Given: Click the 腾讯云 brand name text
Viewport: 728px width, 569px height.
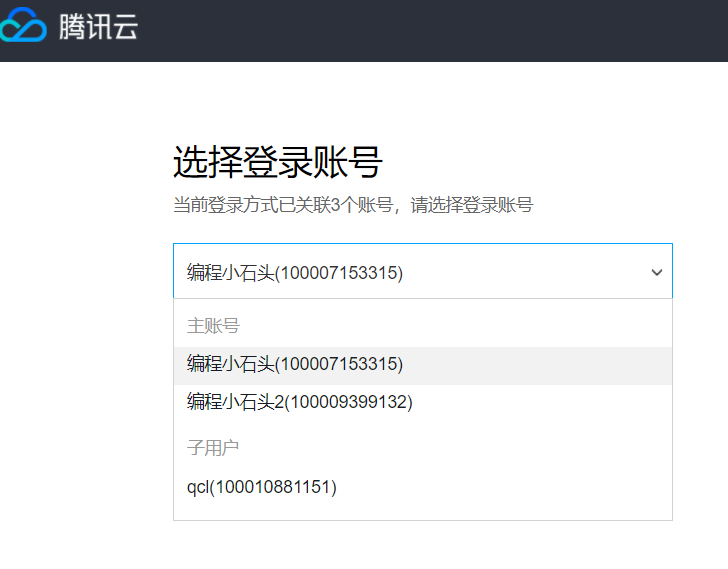Looking at the screenshot, I should point(98,26).
